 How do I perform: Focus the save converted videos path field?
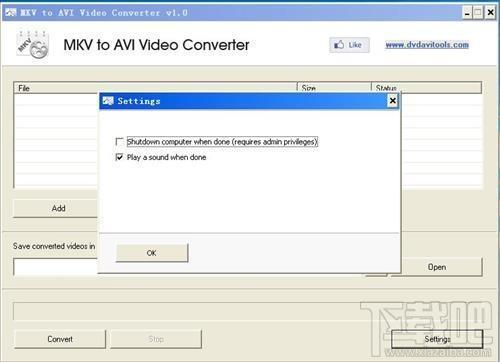click(55, 267)
